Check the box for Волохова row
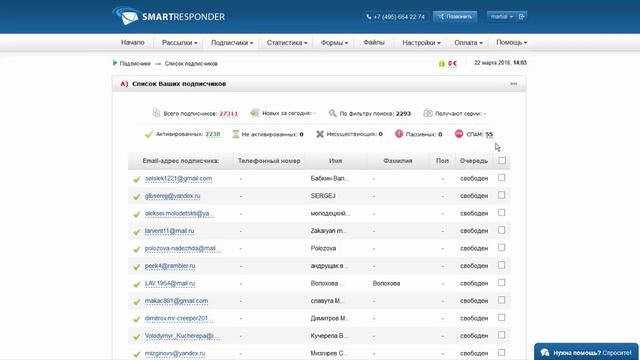Viewport: 640px width, 360px height. point(501,282)
